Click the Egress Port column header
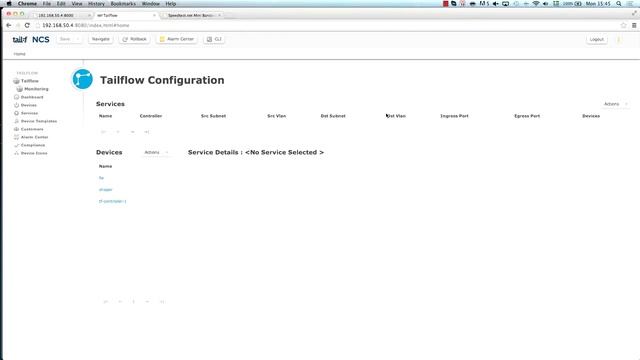Screen dimensions: 640x360 527,116
